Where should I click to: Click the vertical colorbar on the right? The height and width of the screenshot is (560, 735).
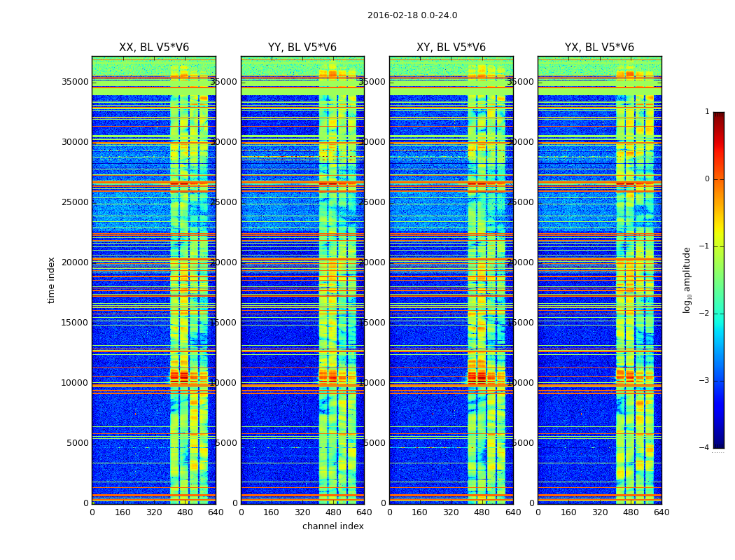click(x=719, y=280)
